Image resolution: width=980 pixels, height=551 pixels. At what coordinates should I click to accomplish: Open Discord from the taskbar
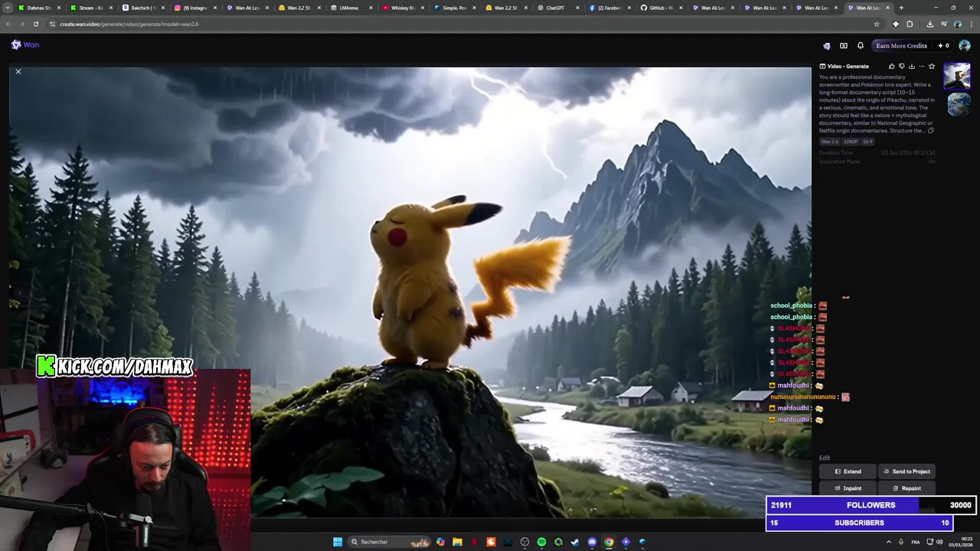pyautogui.click(x=592, y=542)
